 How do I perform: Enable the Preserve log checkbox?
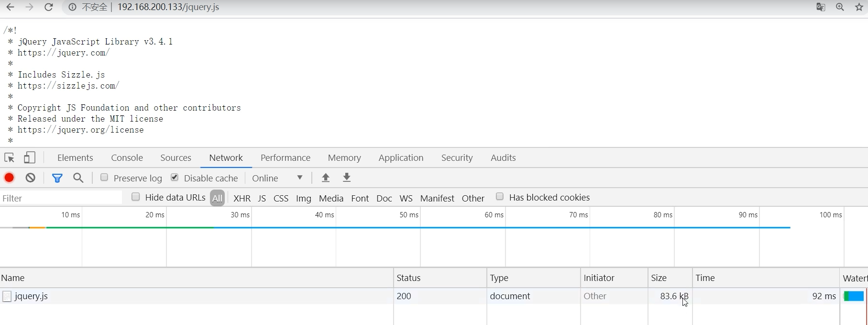(x=104, y=178)
